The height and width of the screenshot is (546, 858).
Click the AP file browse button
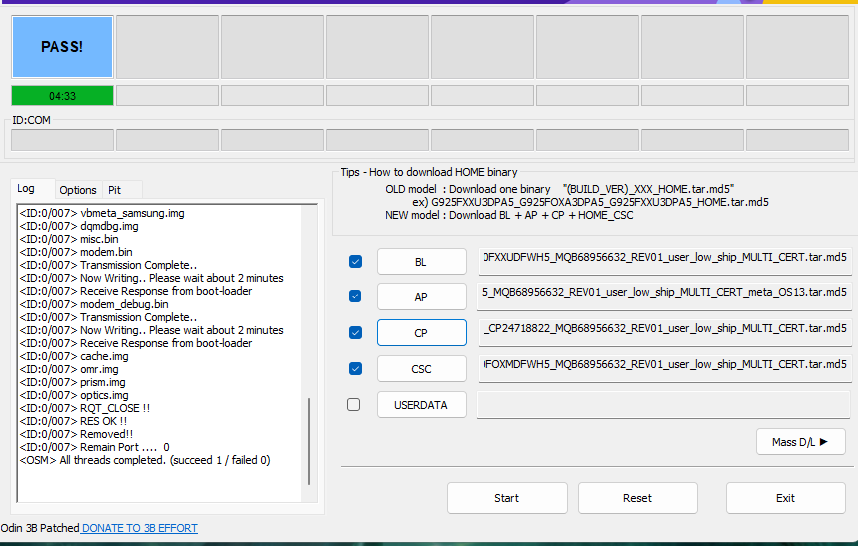point(421,297)
